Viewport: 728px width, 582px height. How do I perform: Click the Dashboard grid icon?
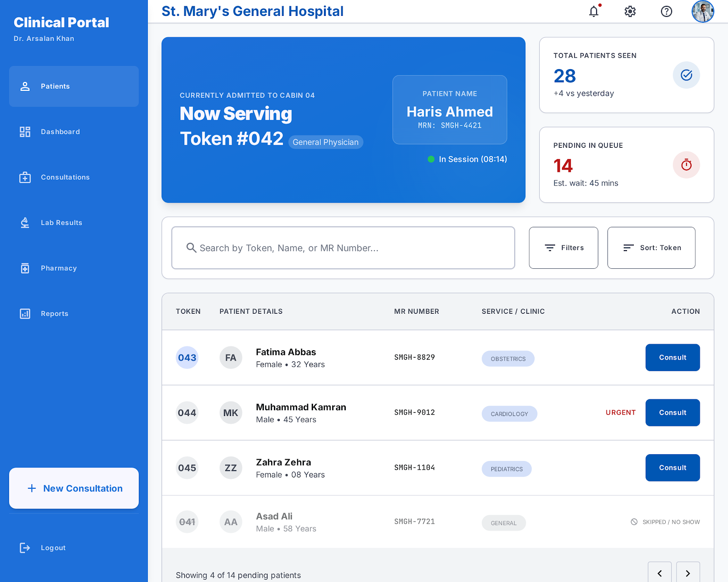tap(25, 132)
